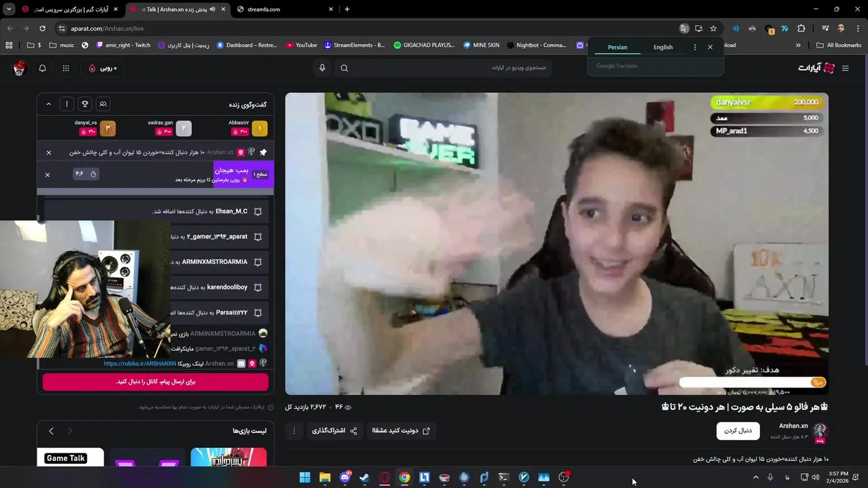The image size is (868, 488).
Task: Click the address bar URL
Action: 107,28
